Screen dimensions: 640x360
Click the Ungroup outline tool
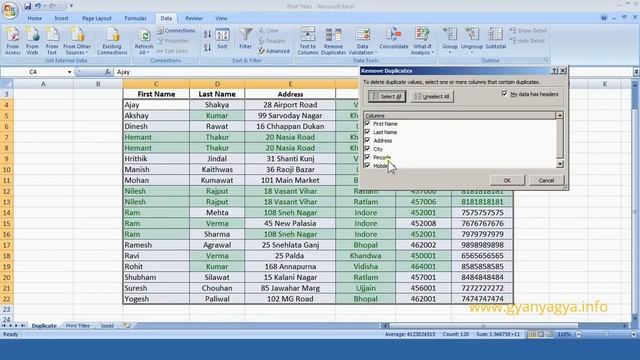[472, 40]
